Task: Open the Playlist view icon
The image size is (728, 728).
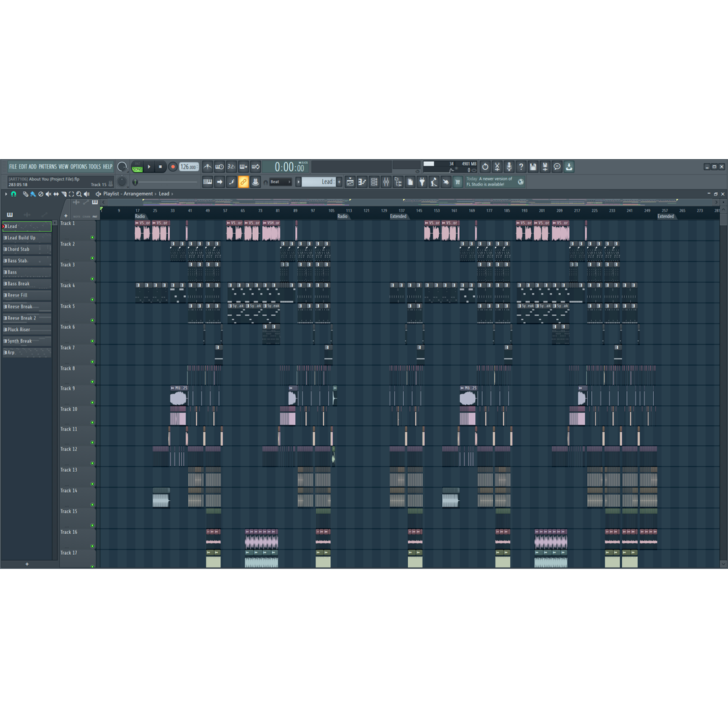Action: (x=350, y=182)
